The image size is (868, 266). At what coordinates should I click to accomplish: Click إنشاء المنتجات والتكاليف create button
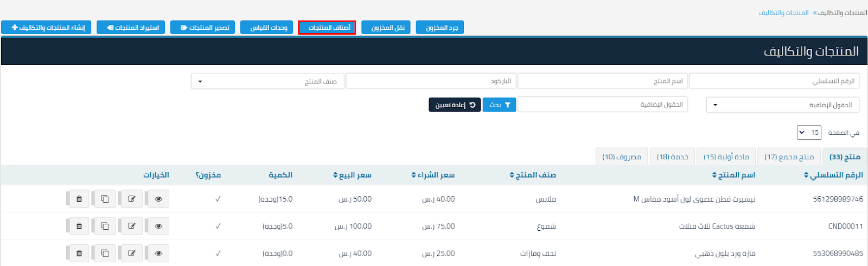click(x=48, y=28)
